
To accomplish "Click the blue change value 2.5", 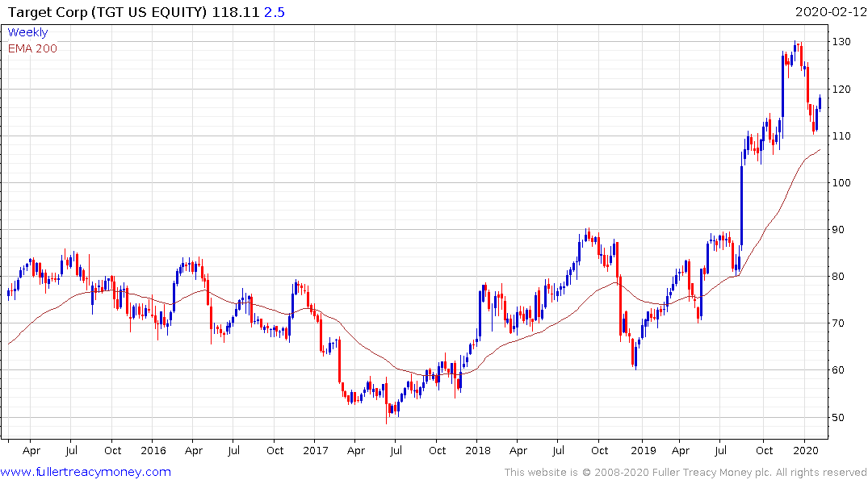I will click(275, 12).
